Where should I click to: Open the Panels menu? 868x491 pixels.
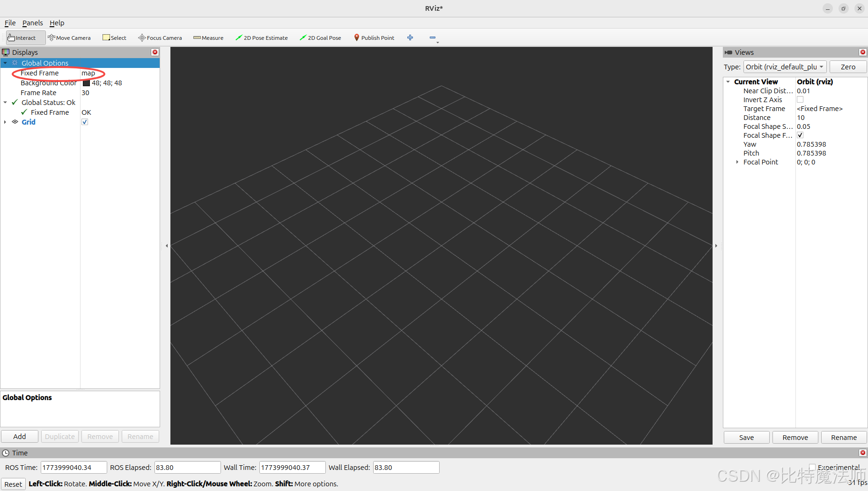pos(32,23)
